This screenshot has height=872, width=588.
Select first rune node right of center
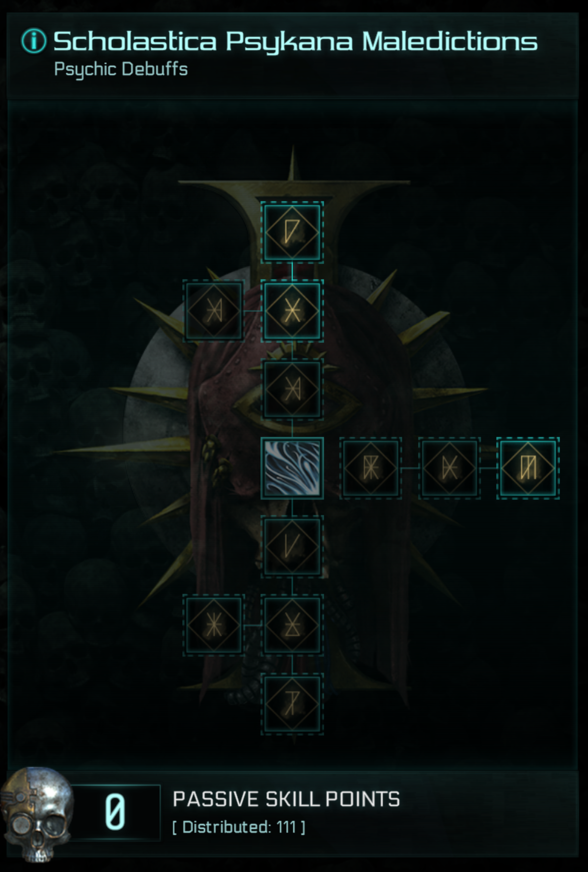click(371, 468)
